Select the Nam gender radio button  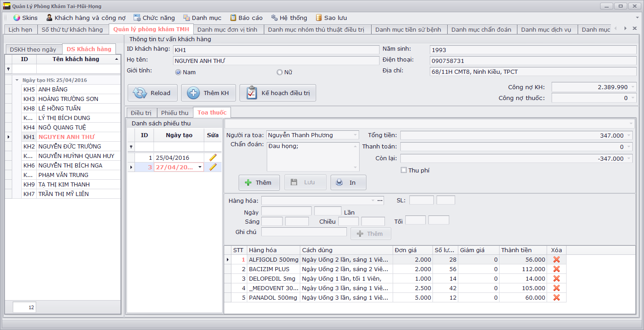[x=178, y=72]
